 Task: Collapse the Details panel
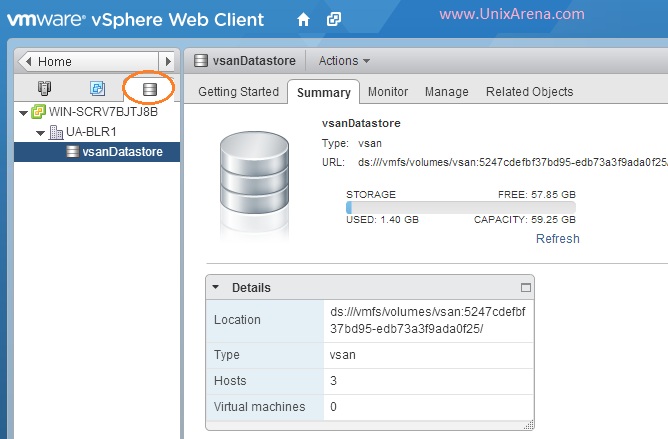[216, 287]
